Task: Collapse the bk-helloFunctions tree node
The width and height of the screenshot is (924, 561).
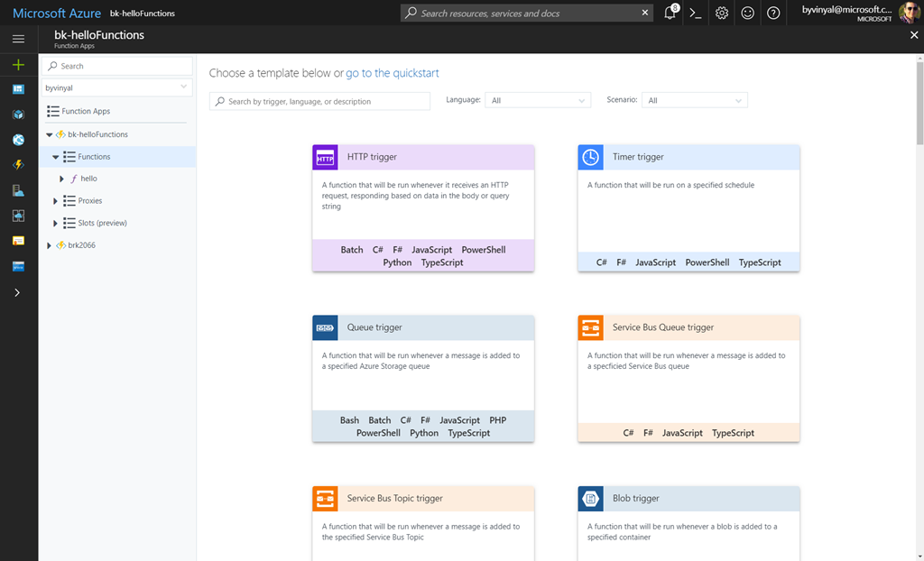Action: click(50, 134)
